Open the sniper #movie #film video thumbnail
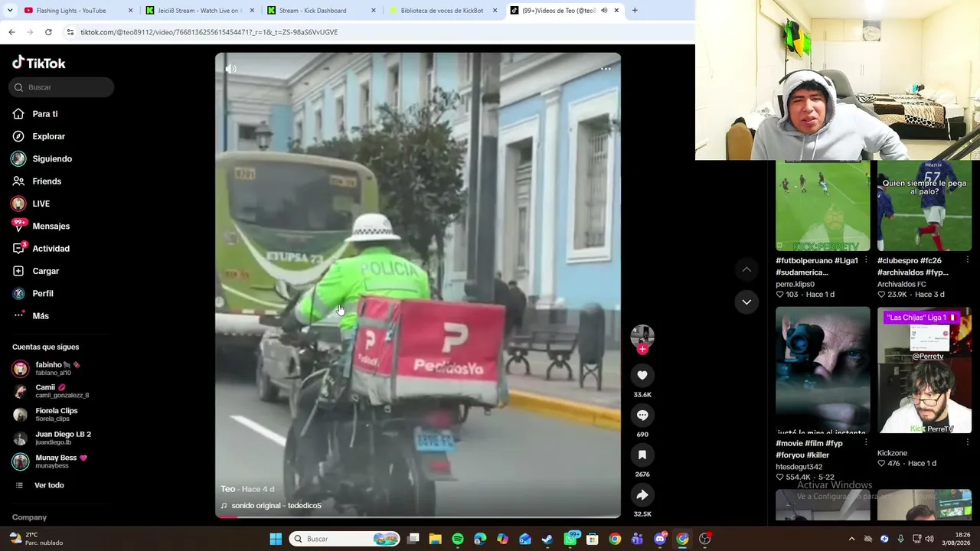This screenshot has width=980, height=551. (823, 370)
